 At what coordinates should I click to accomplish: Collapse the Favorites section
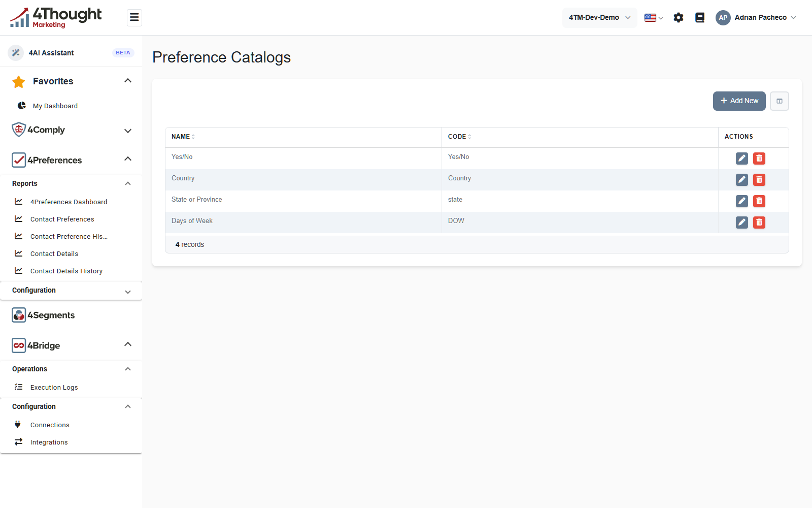point(128,81)
